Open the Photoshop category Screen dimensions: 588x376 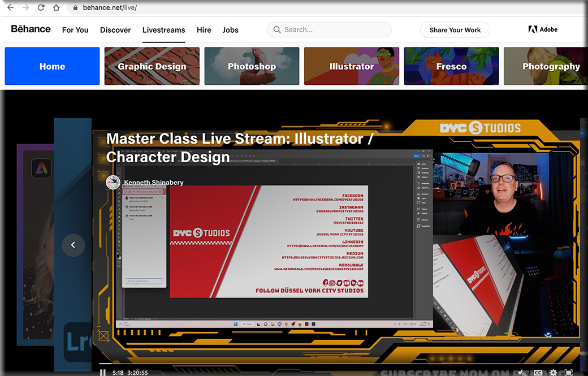tap(252, 66)
